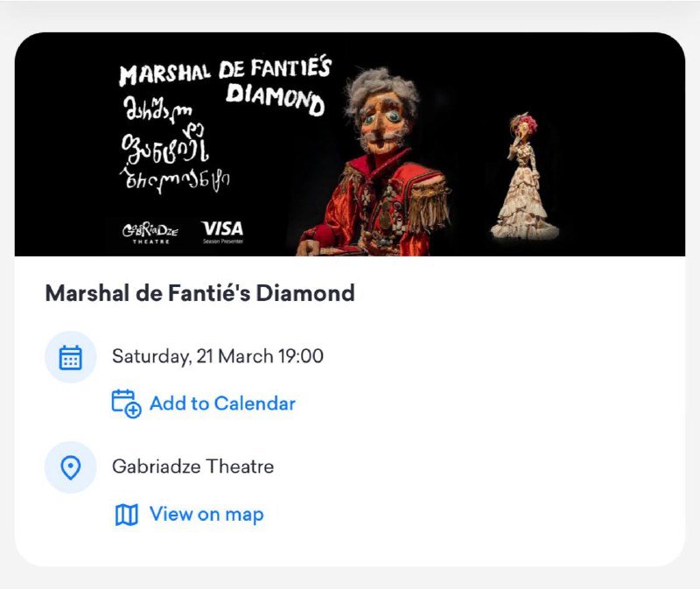The width and height of the screenshot is (700, 589).
Task: Click the Season Presenter caption under VISA
Action: [x=222, y=241]
